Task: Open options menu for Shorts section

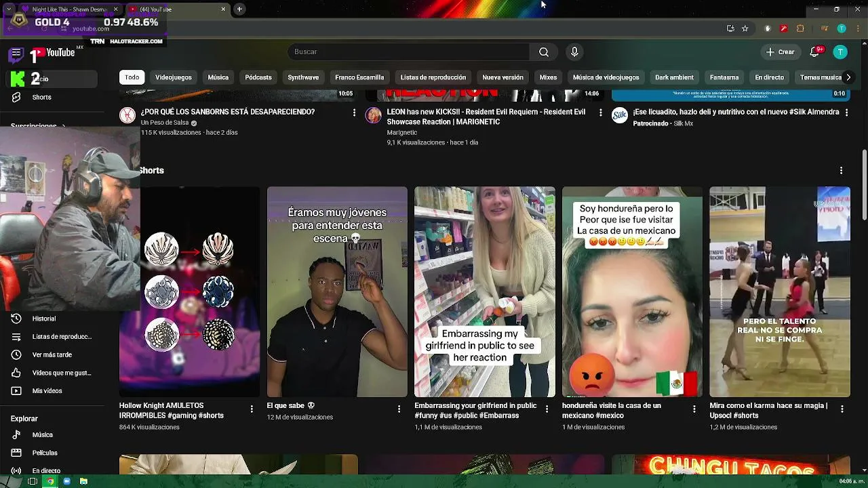Action: (841, 171)
